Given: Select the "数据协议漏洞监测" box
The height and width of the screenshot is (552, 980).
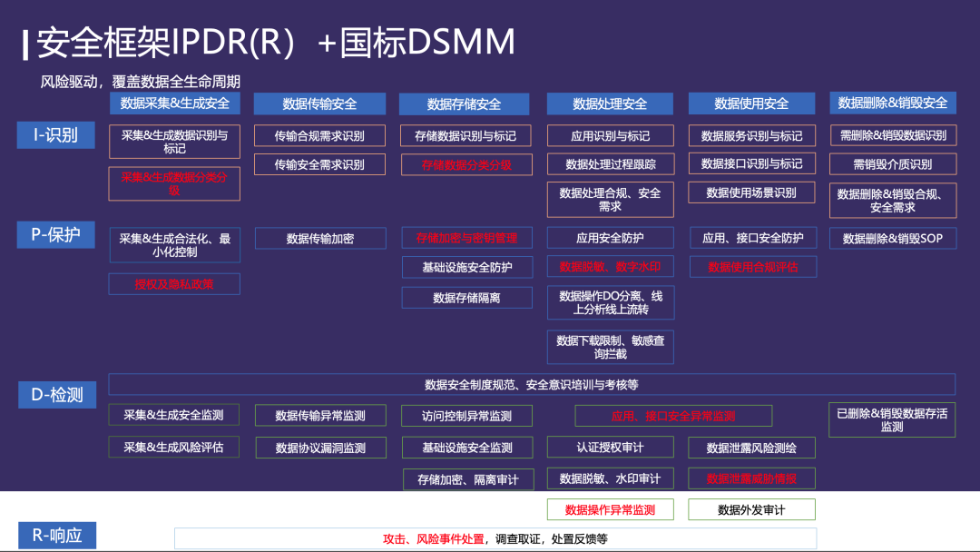Looking at the screenshot, I should coord(320,448).
